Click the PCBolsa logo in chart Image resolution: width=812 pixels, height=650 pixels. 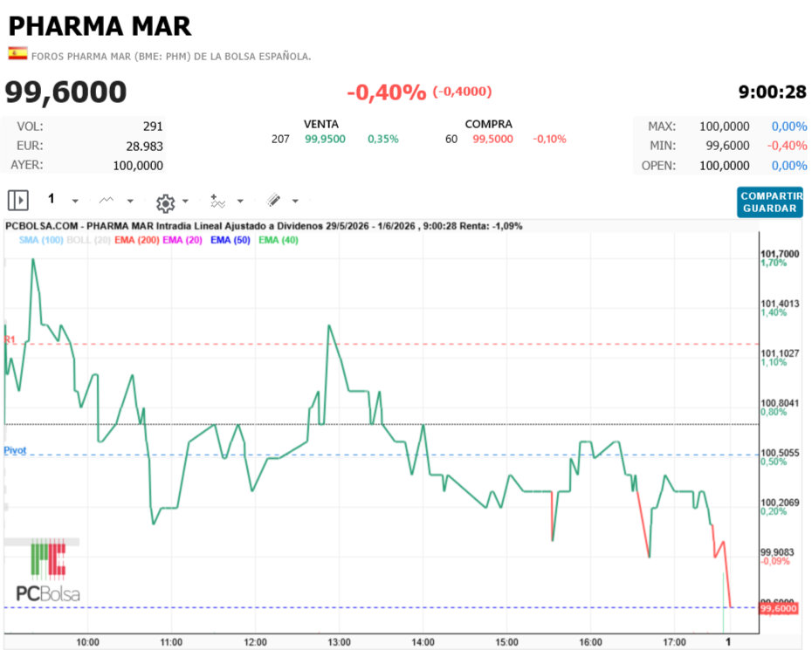pyautogui.click(x=48, y=571)
